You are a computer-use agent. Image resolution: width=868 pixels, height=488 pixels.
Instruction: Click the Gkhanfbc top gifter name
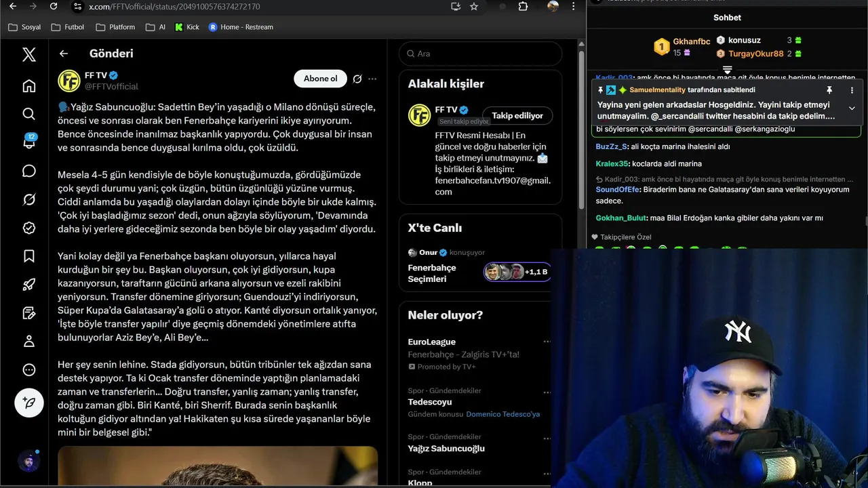[692, 42]
